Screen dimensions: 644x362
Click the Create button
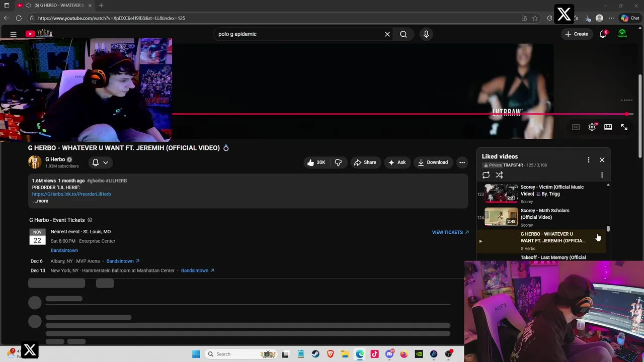coord(576,34)
